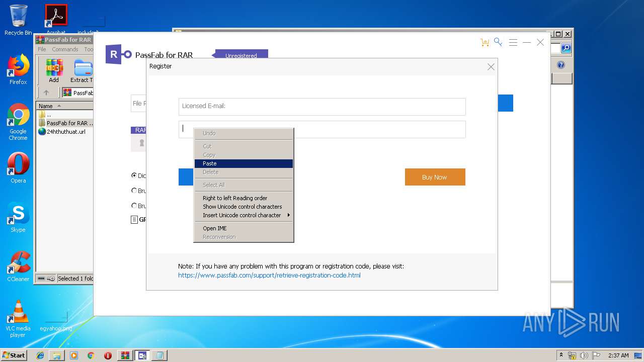Select the PassFab for RAR folder row

point(66,123)
